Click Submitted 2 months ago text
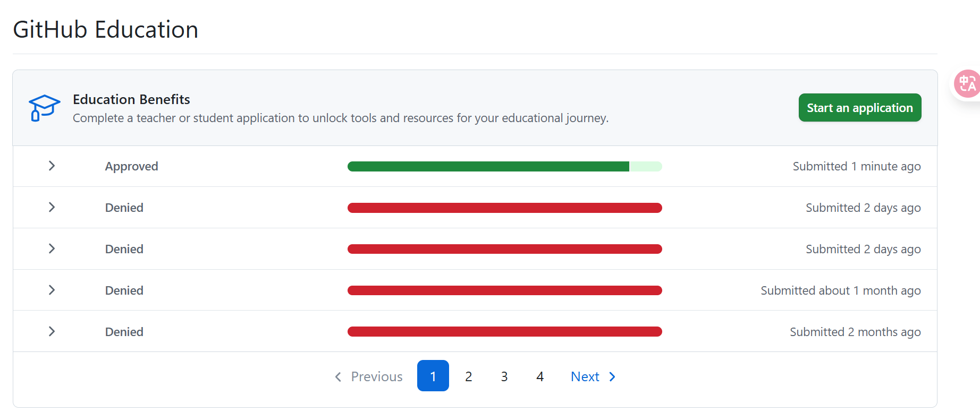The height and width of the screenshot is (412, 980). click(855, 332)
